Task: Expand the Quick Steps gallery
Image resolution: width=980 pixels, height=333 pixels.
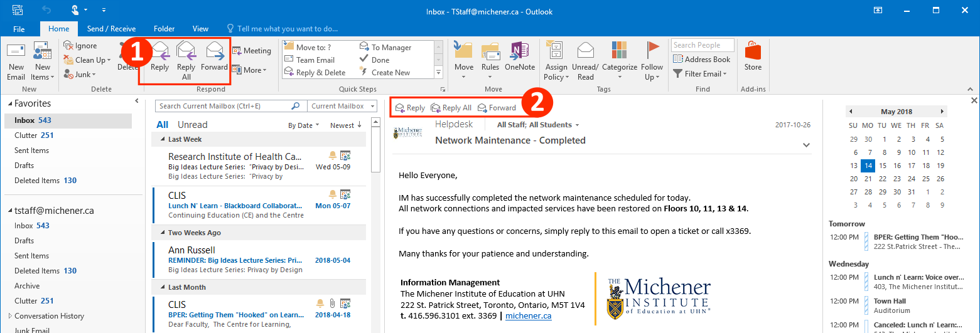Action: (439, 73)
